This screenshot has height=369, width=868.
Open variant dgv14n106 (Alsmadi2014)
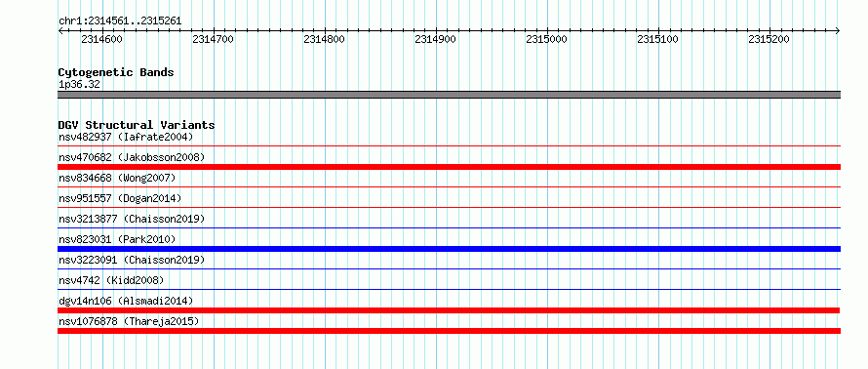126,301
